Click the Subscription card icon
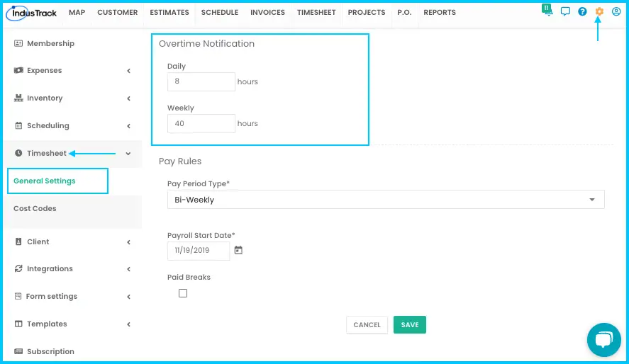The height and width of the screenshot is (364, 629). coord(18,351)
